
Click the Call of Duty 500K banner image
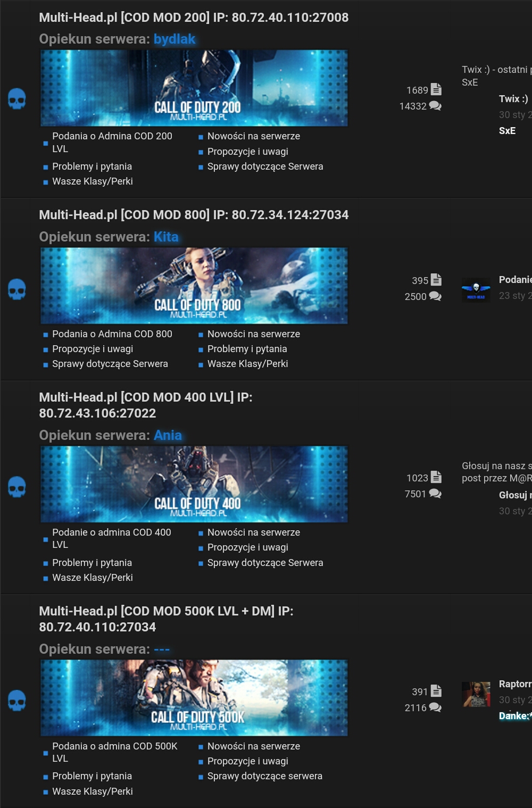(x=194, y=698)
